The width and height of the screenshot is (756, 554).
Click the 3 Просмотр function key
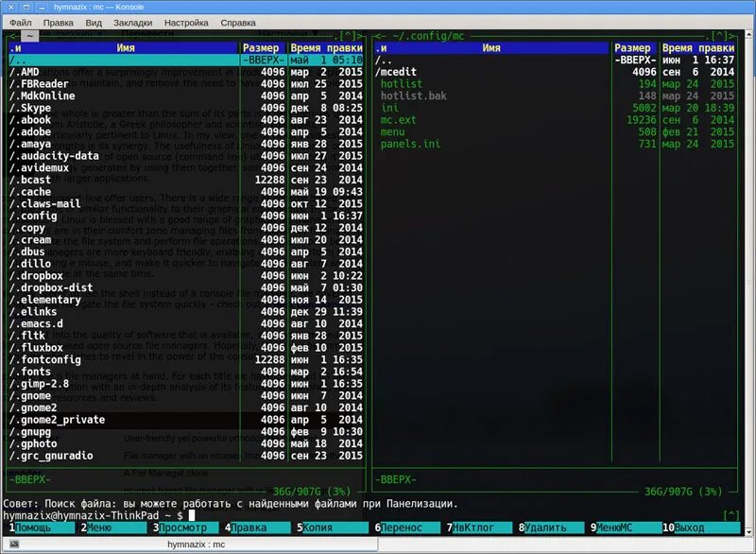tap(185, 528)
